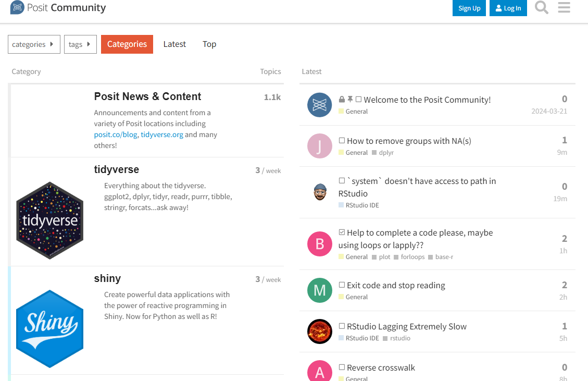Image resolution: width=588 pixels, height=381 pixels.
Task: Click unsolved box on Reverse crosswalk
Action: point(342,367)
